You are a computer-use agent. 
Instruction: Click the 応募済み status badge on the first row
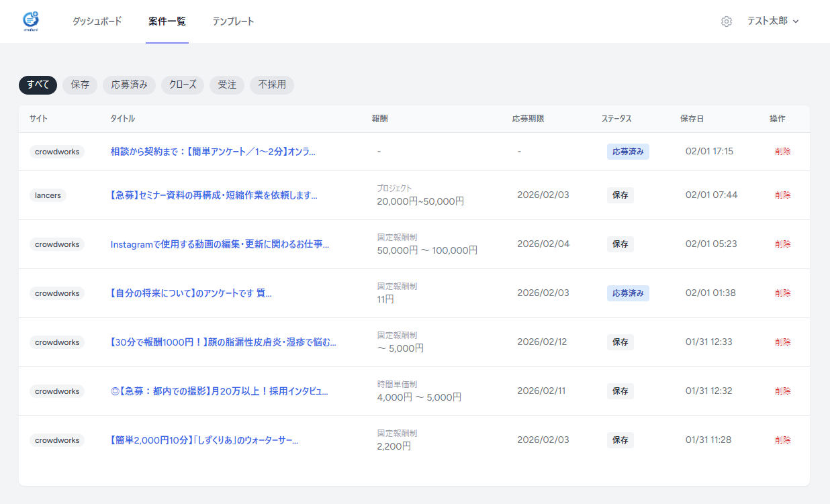click(628, 151)
